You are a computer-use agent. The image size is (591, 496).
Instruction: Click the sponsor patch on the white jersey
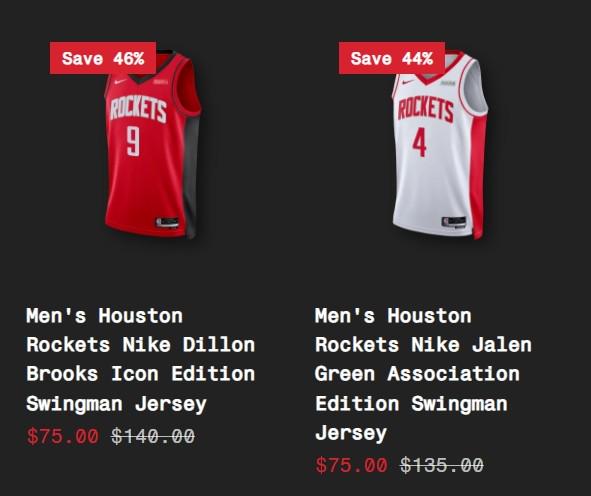[448, 83]
